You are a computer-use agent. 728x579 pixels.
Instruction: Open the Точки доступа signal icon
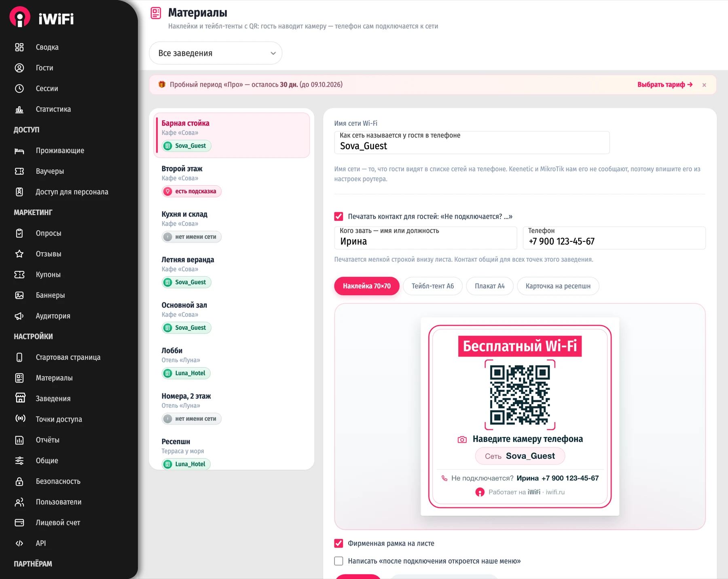click(x=20, y=419)
